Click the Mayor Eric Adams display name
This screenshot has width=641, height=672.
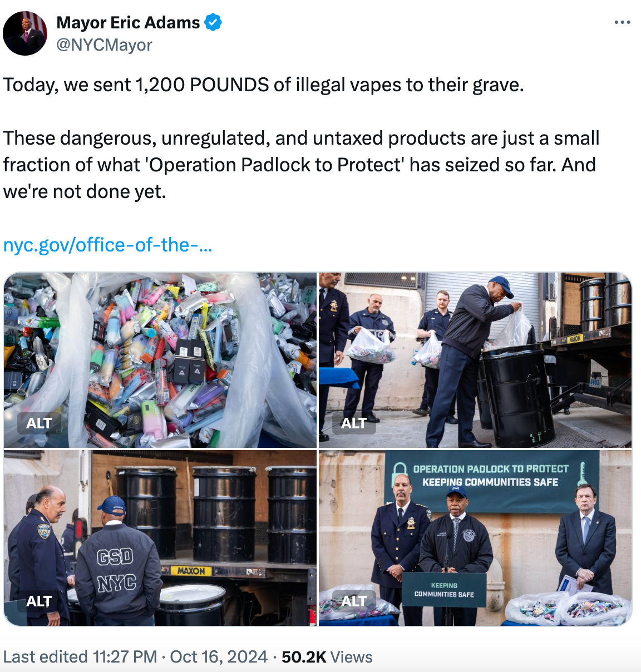[x=128, y=22]
